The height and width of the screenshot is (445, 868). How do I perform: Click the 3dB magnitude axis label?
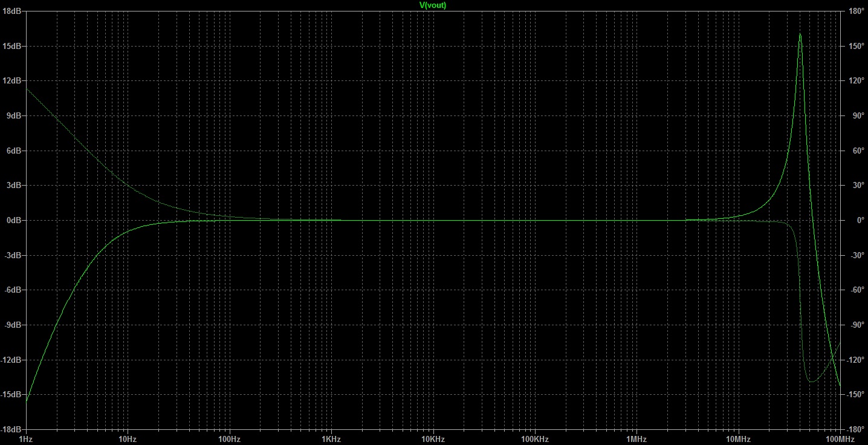15,186
